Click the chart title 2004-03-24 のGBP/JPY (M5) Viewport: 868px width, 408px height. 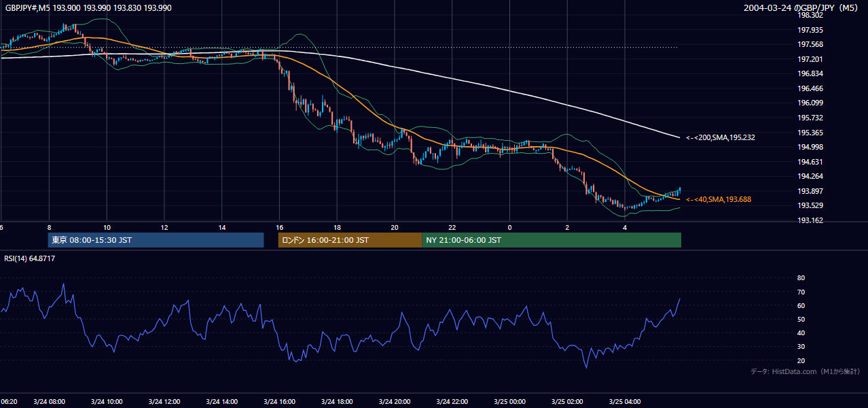[x=801, y=7]
